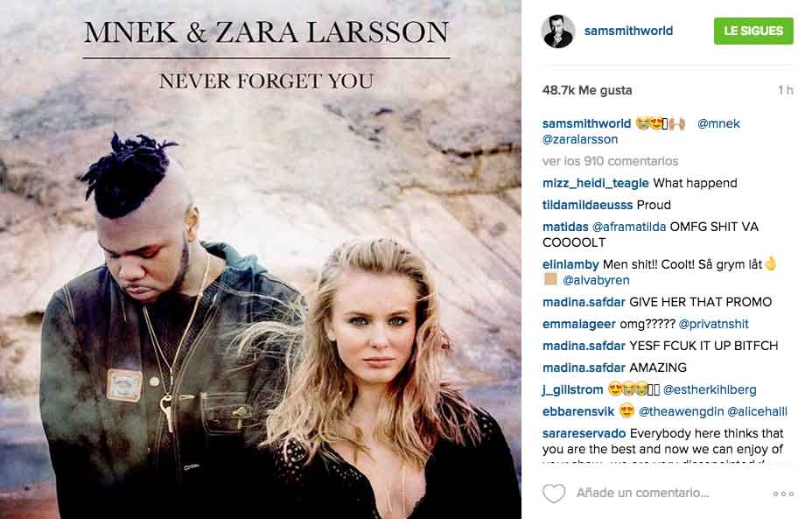Open emmalageer commenter profile
812x519 pixels.
(579, 324)
